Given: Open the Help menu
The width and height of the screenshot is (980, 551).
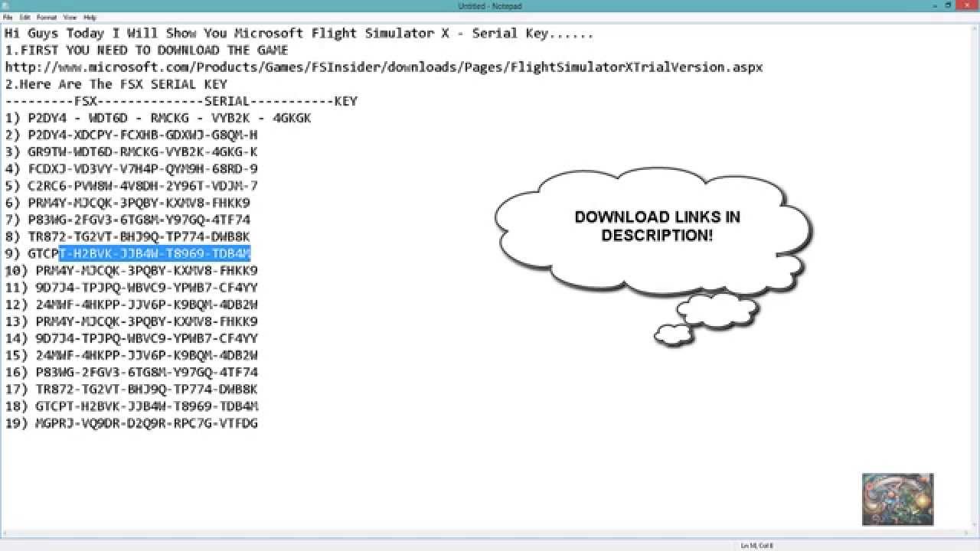Looking at the screenshot, I should pyautogui.click(x=90, y=17).
